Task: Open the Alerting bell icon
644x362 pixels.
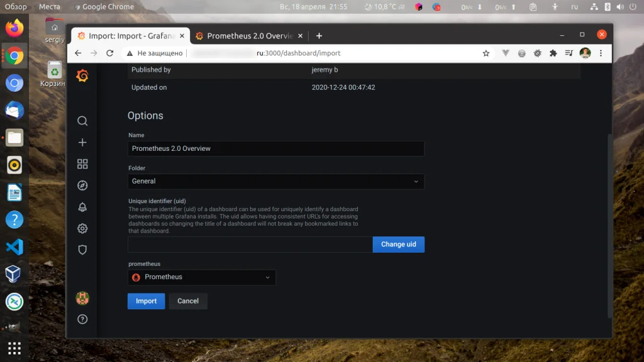Action: click(82, 207)
